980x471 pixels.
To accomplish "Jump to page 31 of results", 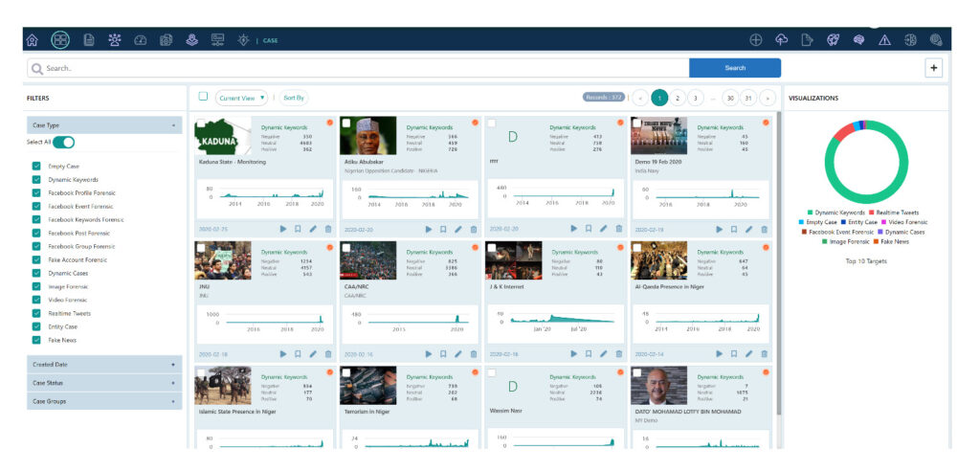I will pyautogui.click(x=747, y=98).
